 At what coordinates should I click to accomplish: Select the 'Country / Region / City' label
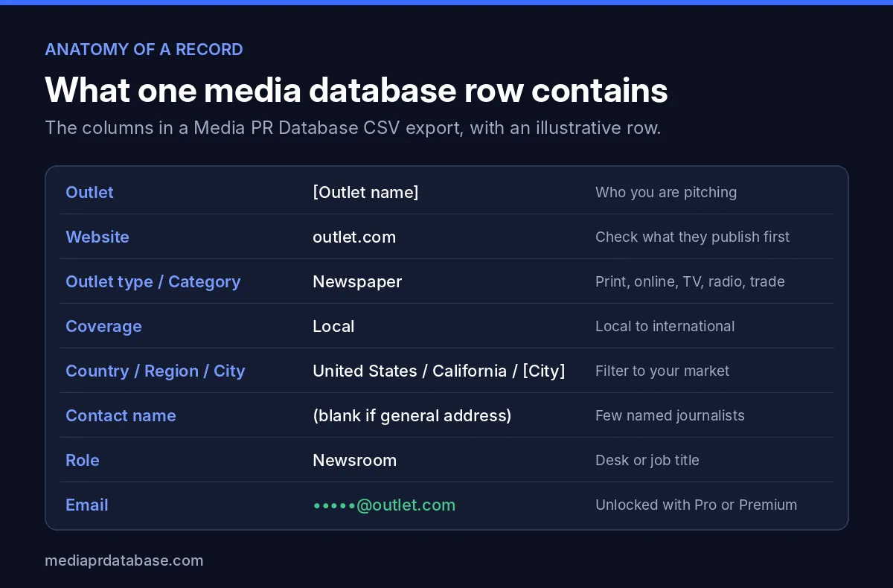tap(155, 371)
